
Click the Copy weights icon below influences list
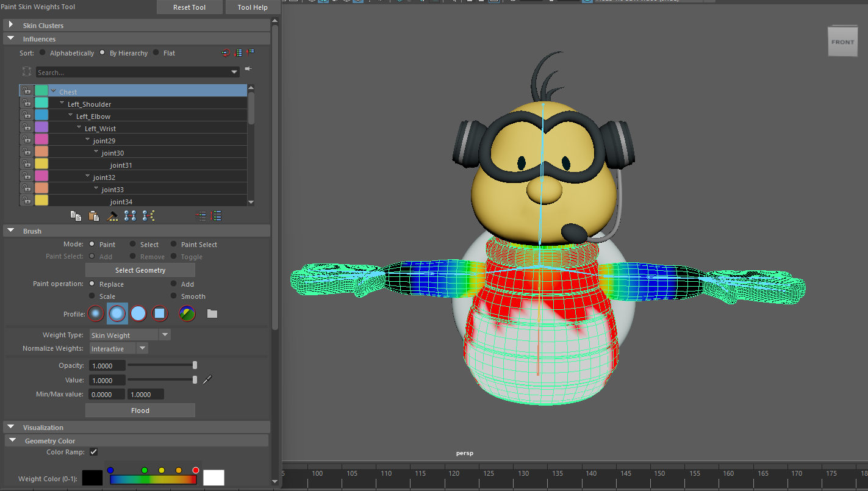[x=76, y=215]
